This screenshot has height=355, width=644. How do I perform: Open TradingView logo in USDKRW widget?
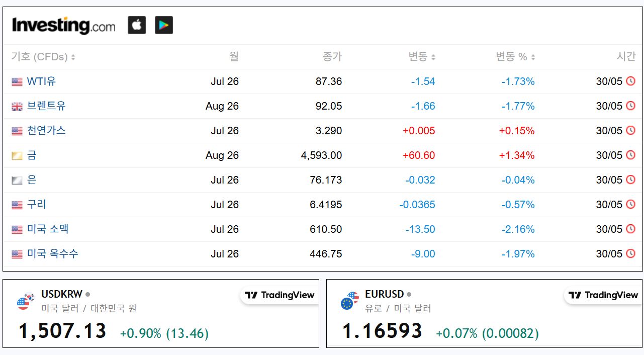pyautogui.click(x=280, y=295)
